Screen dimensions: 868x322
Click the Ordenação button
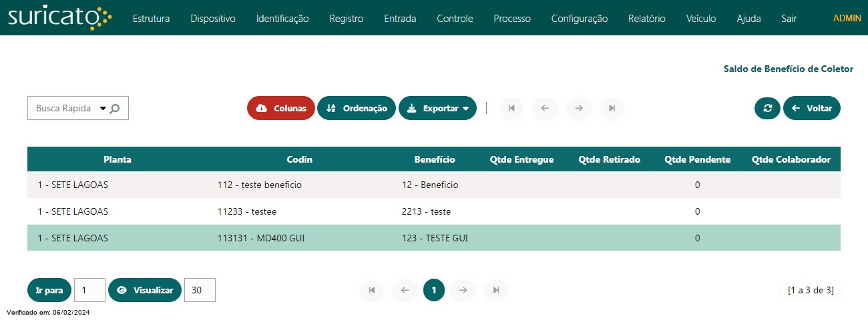click(357, 108)
